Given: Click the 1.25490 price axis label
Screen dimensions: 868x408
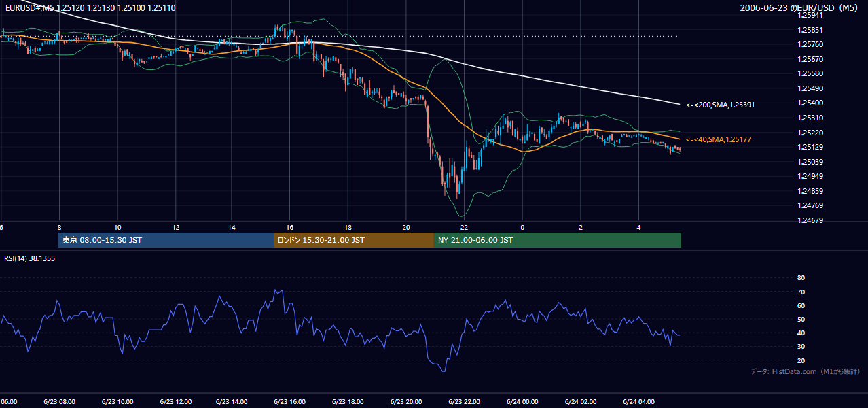Looking at the screenshot, I should [810, 88].
